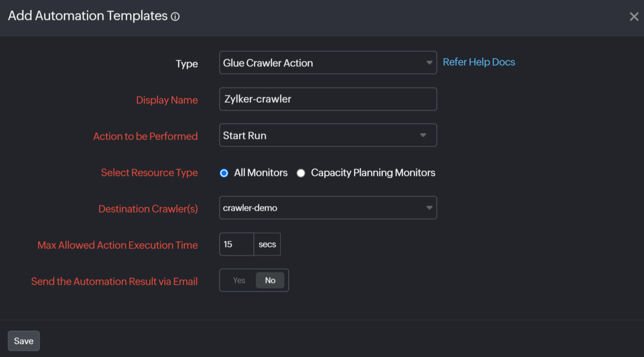Click the All Monitors label text
The height and width of the screenshot is (357, 644).
pyautogui.click(x=261, y=173)
